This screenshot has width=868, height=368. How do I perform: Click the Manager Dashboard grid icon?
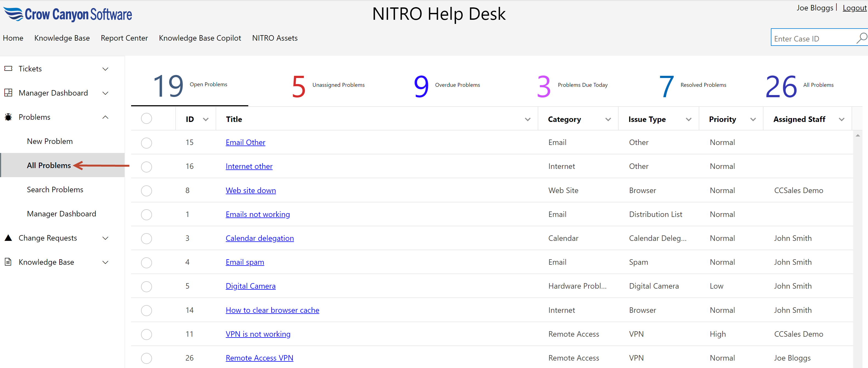pos(9,93)
